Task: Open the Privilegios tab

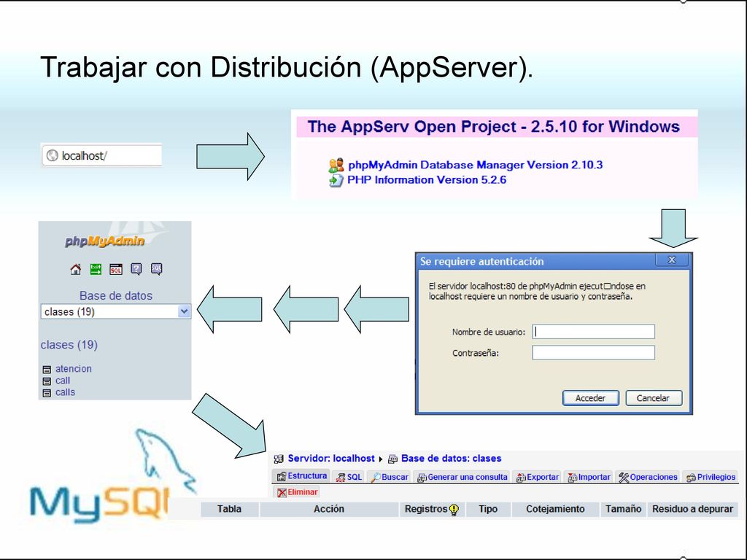Action: 711,477
